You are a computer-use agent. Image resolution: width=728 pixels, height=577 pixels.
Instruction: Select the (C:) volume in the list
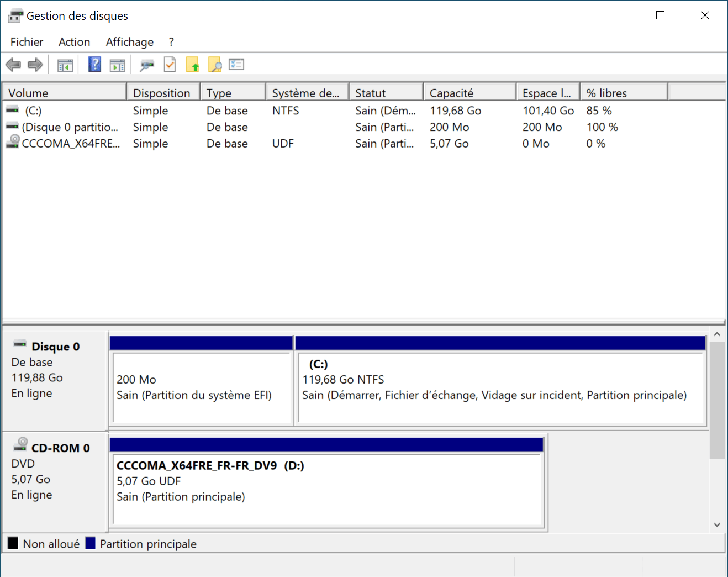click(33, 111)
